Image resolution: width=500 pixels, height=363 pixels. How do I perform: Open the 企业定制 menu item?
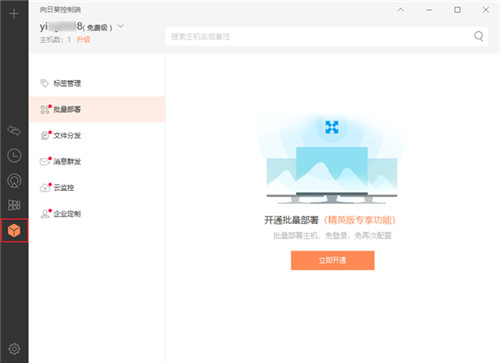pyautogui.click(x=97, y=213)
